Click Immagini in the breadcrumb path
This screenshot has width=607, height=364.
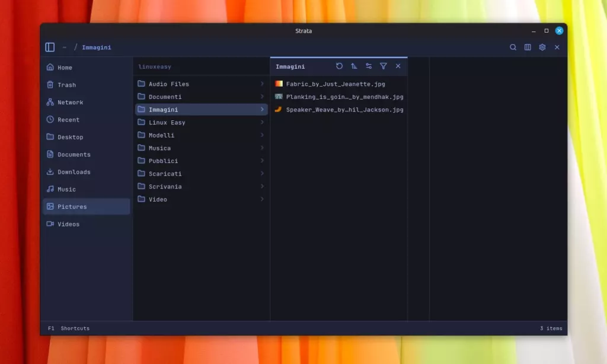97,47
